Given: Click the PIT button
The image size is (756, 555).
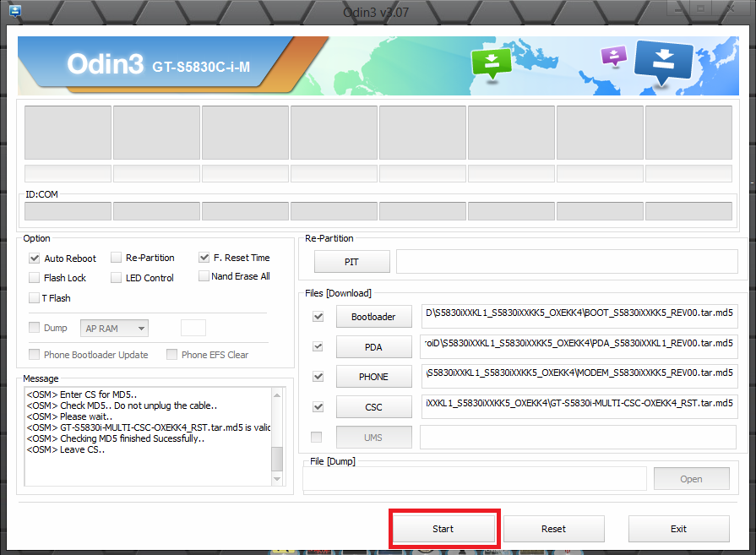Looking at the screenshot, I should [352, 262].
